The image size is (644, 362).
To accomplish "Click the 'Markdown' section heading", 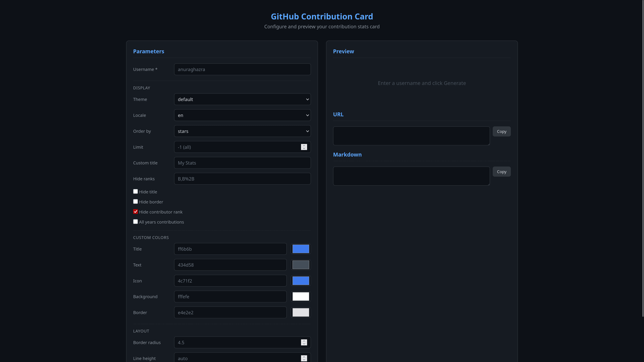I will (347, 155).
